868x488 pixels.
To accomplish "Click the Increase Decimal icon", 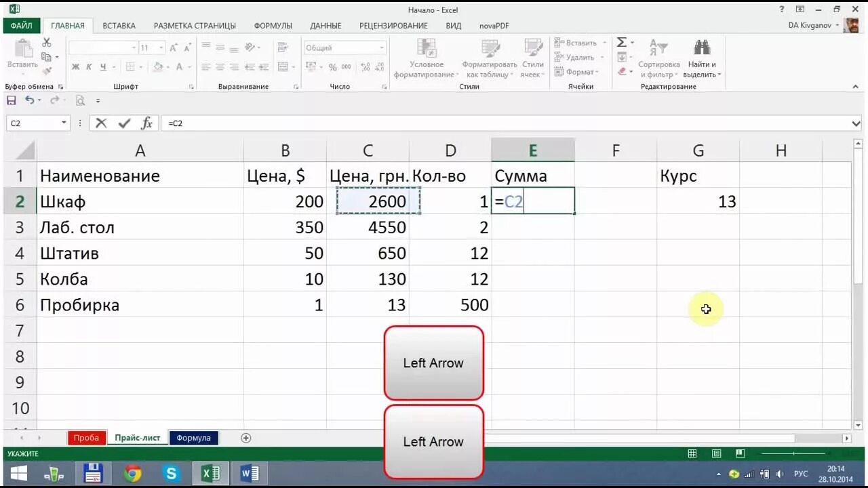I will coord(364,67).
